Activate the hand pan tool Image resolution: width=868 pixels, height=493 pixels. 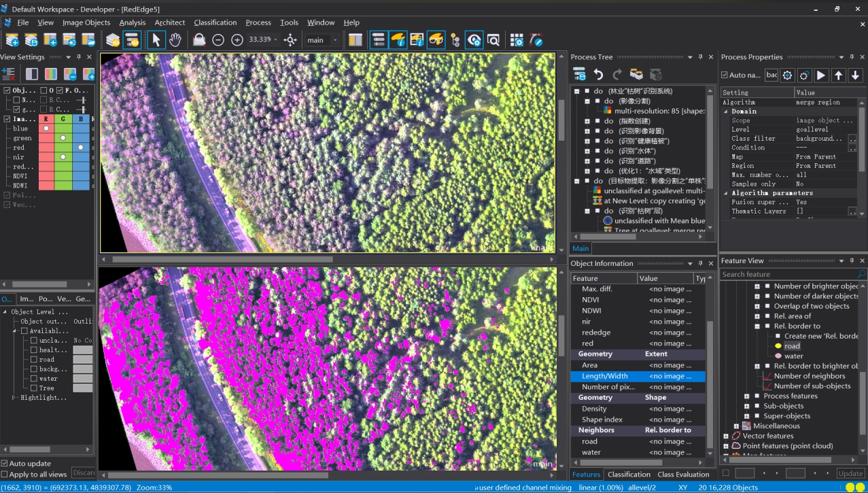(175, 40)
